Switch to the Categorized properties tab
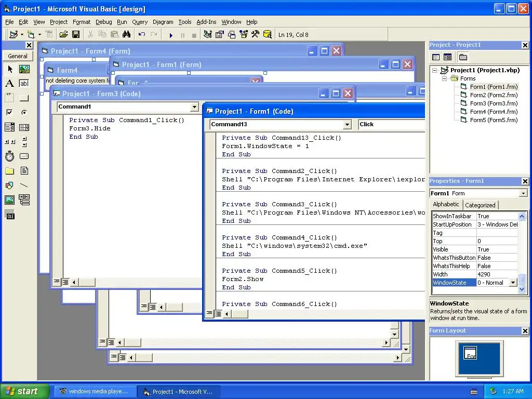The height and width of the screenshot is (399, 532). 480,205
